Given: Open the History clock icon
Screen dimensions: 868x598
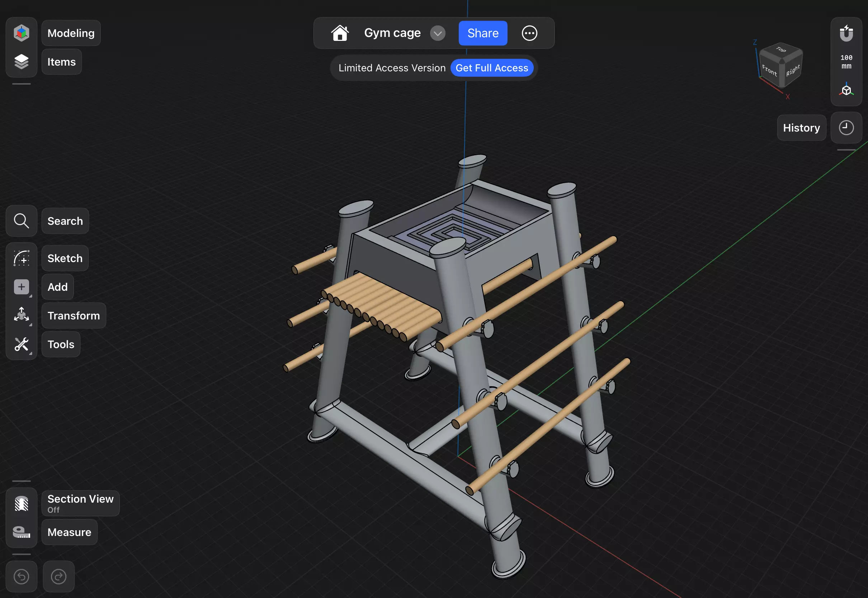Looking at the screenshot, I should (846, 128).
